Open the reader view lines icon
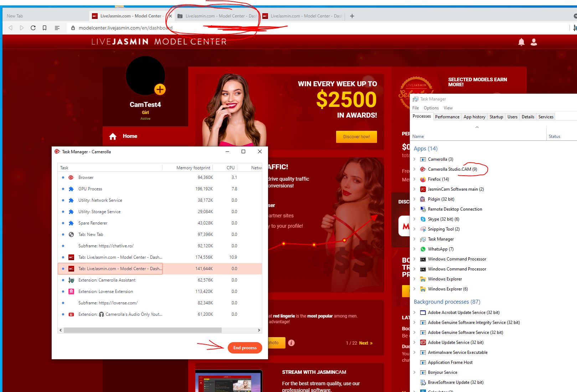Image resolution: width=577 pixels, height=392 pixels. [x=57, y=28]
